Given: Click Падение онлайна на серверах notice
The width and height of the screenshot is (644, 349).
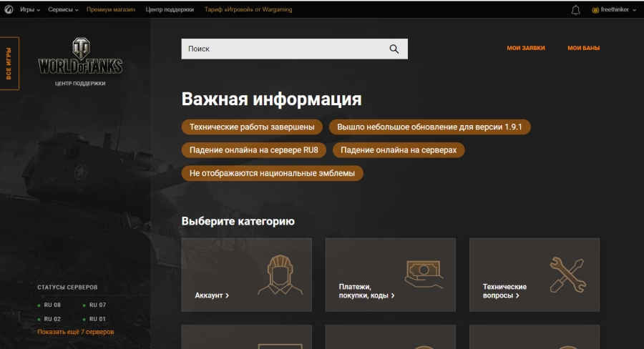Looking at the screenshot, I should point(399,150).
